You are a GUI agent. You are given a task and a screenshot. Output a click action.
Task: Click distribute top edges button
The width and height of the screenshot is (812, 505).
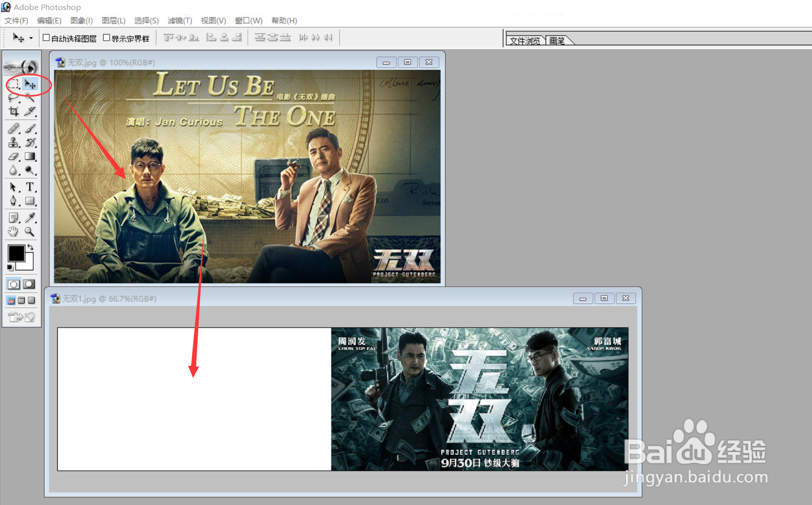260,38
